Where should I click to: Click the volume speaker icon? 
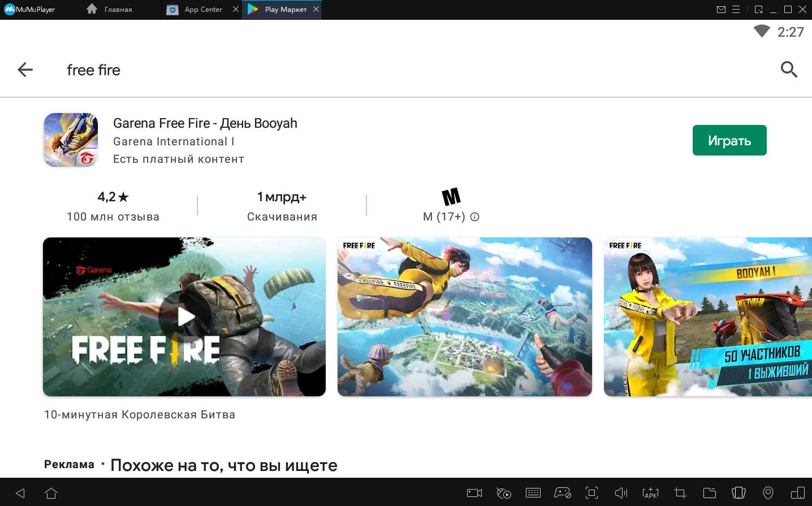[x=621, y=493]
